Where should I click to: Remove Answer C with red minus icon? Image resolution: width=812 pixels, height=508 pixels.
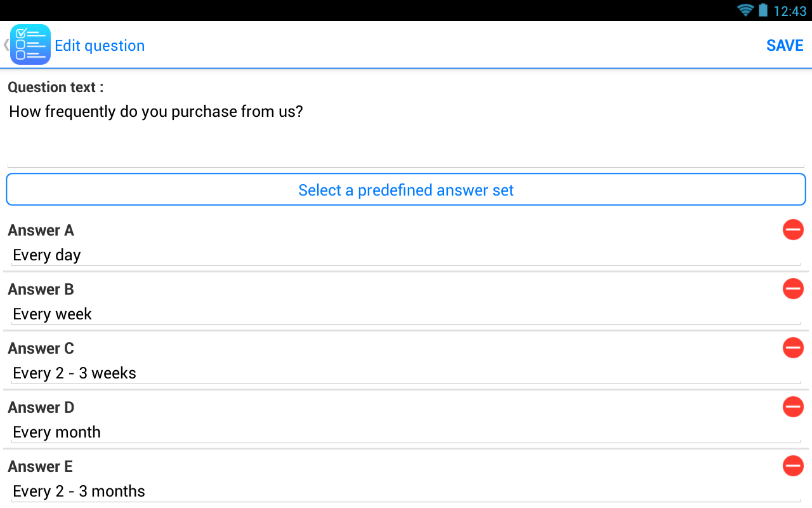793,348
